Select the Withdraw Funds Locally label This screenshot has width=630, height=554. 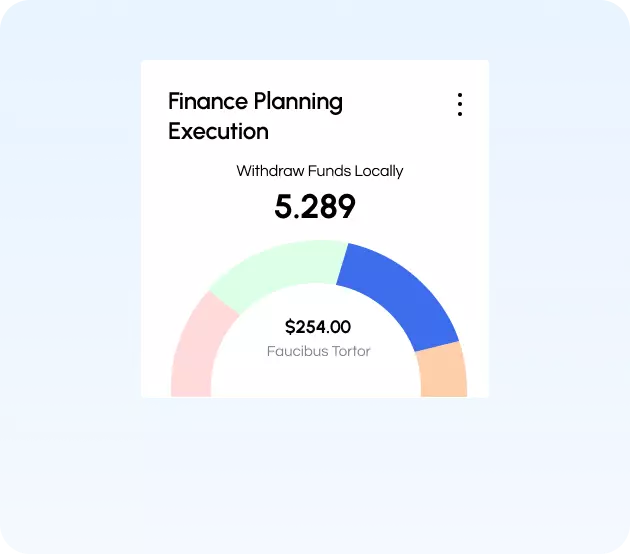[319, 171]
